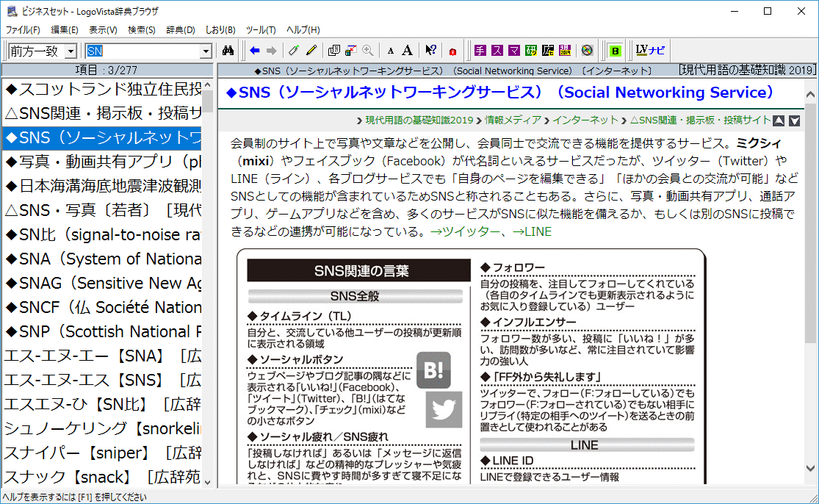Select the yellow pencil memo tool
Image resolution: width=819 pixels, height=504 pixels.
pyautogui.click(x=311, y=51)
